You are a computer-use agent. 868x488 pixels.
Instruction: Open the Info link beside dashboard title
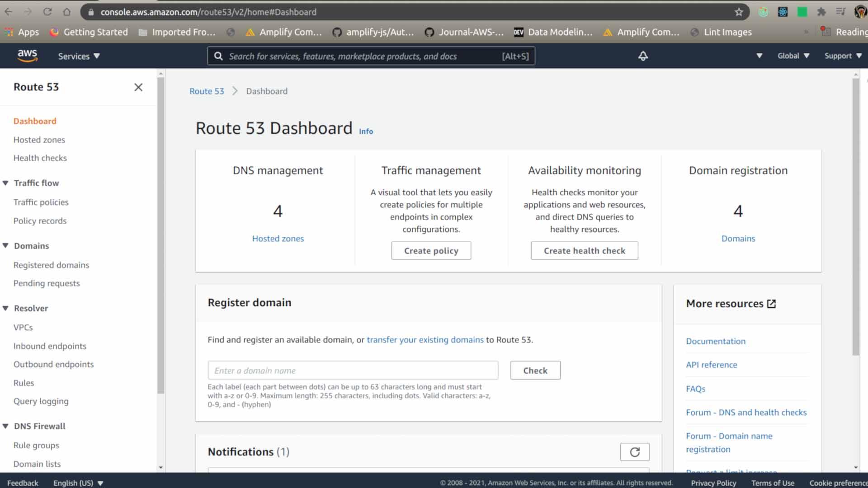(366, 131)
